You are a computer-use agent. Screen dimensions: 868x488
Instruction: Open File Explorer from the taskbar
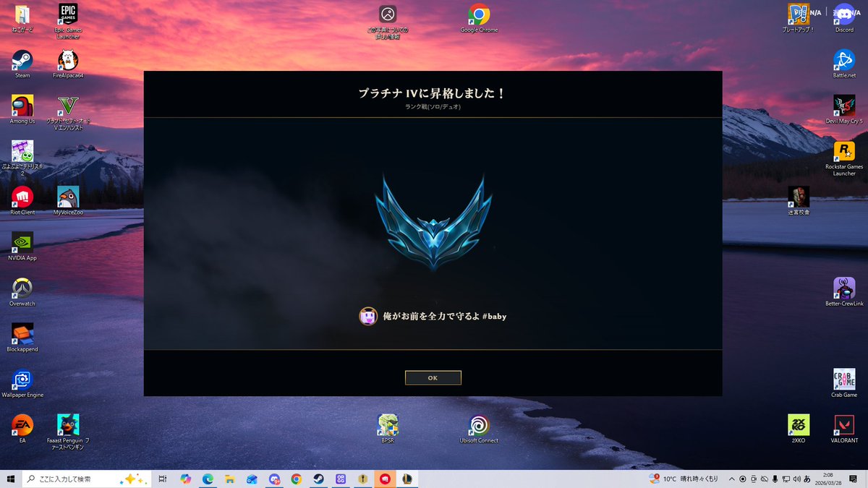pos(229,479)
